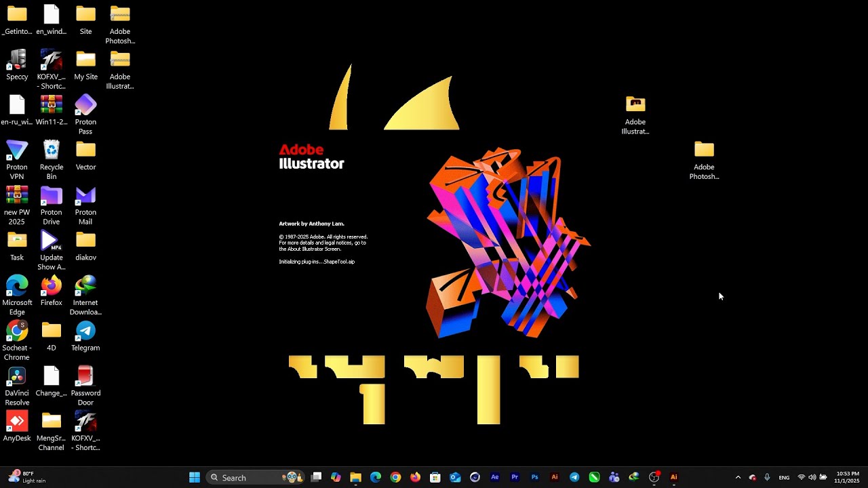Open the volume tray icon

812,477
